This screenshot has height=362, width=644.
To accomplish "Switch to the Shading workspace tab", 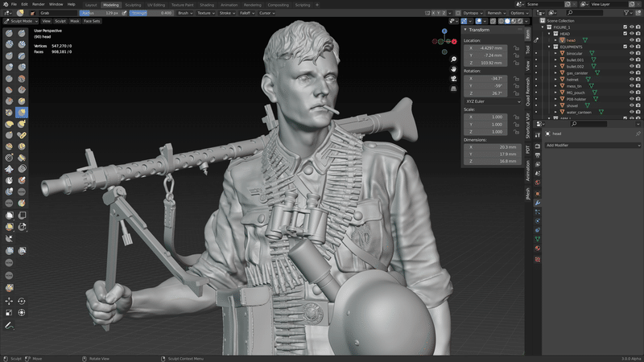I will (207, 5).
